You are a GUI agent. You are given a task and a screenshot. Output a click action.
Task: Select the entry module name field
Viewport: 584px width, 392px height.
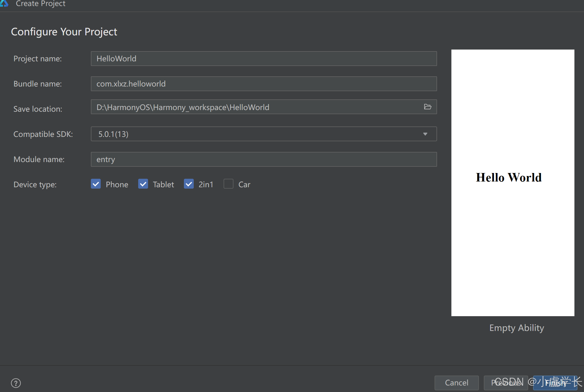[264, 159]
